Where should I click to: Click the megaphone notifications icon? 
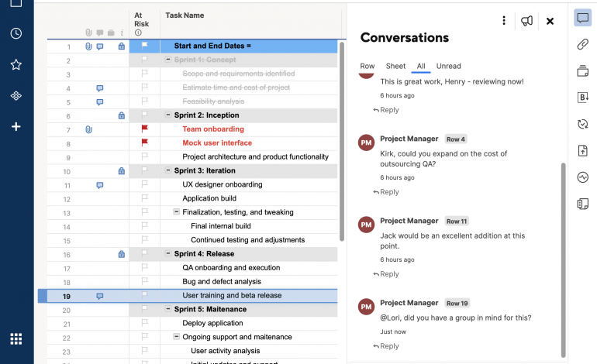[526, 21]
